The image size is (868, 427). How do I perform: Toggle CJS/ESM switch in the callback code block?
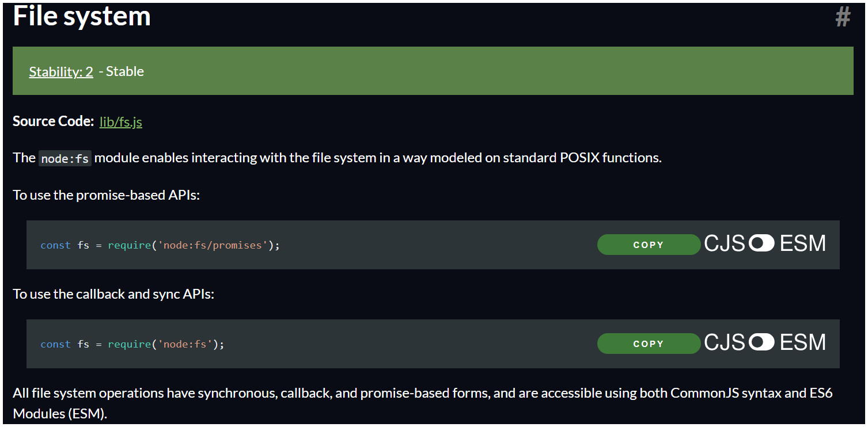pos(761,342)
